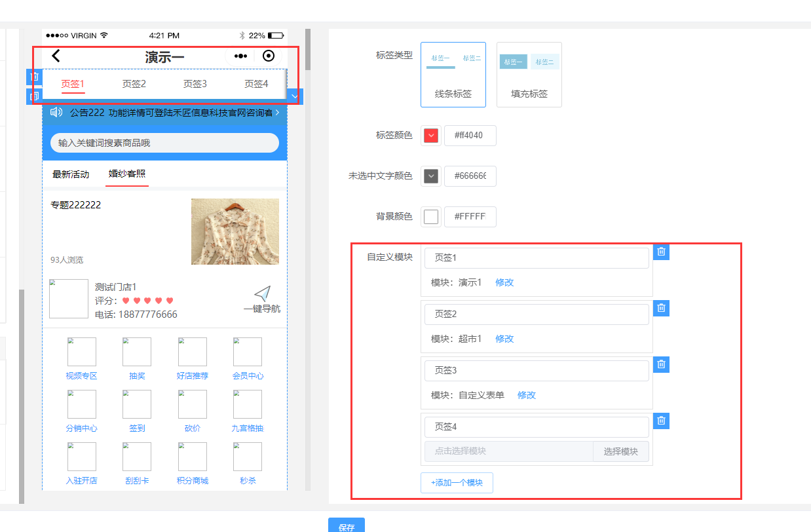Click the 选择模块 button
Screen dimensions: 811x532
click(621, 451)
